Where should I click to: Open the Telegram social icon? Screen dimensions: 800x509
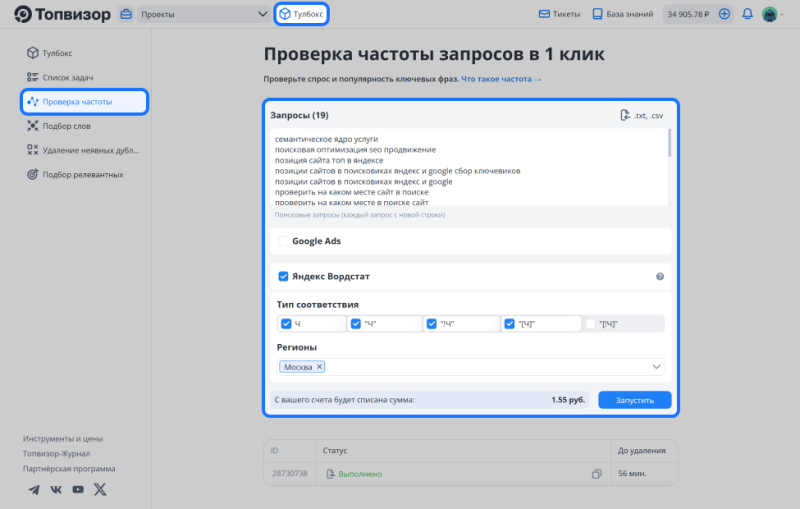click(34, 490)
